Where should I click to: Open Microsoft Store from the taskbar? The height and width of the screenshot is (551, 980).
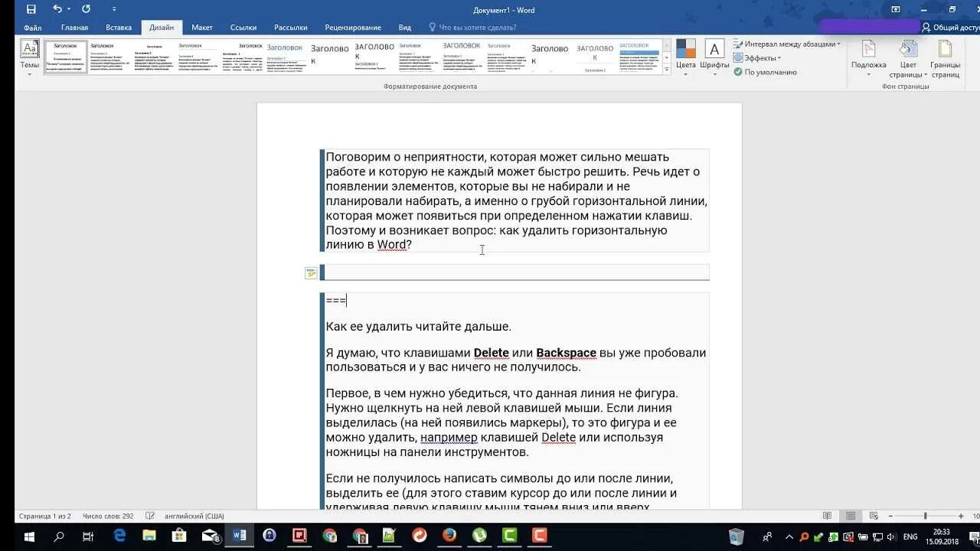pyautogui.click(x=179, y=536)
